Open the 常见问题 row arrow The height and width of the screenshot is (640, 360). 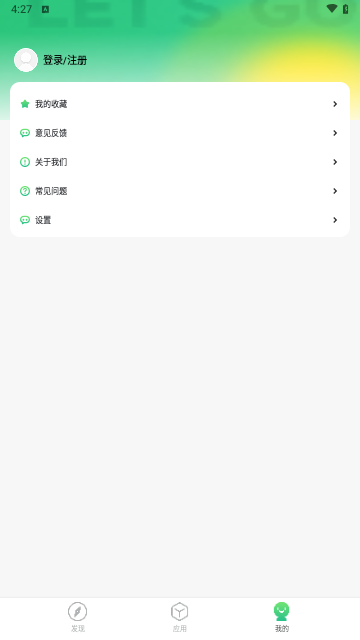tap(335, 191)
